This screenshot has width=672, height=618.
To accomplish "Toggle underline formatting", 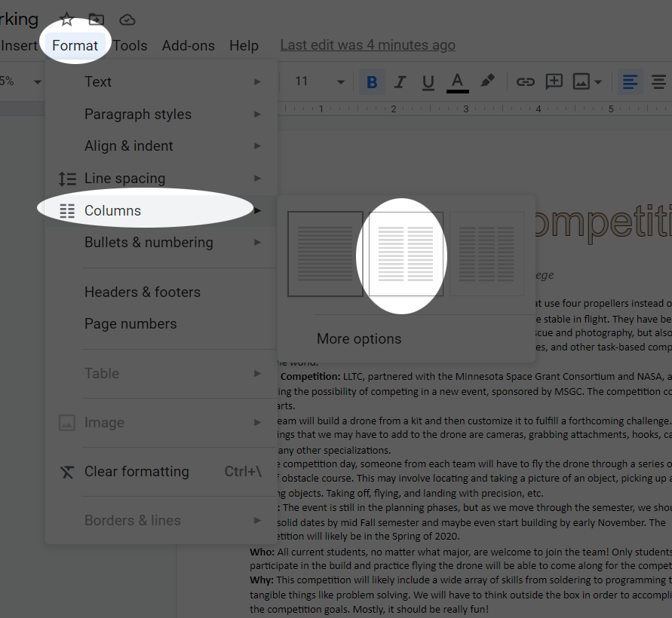I will point(428,81).
